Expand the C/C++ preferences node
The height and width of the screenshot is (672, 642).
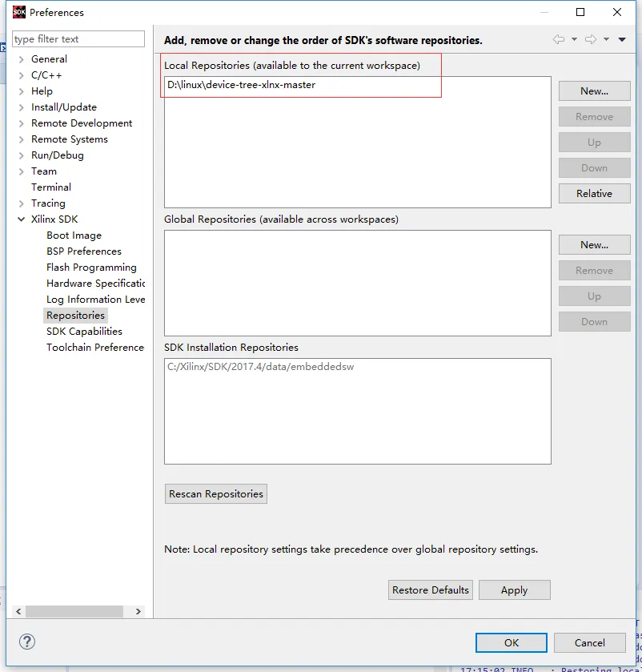point(22,75)
